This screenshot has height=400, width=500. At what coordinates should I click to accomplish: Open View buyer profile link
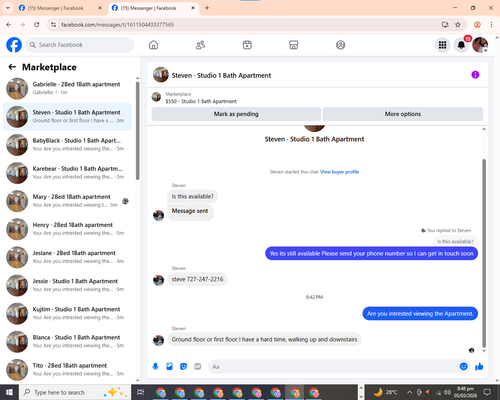click(x=339, y=172)
